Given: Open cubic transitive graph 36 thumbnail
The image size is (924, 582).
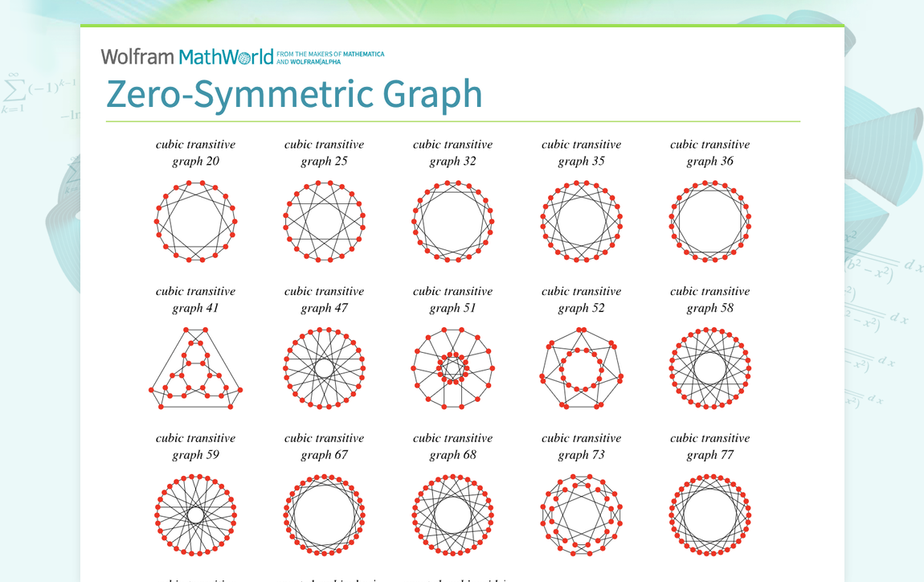Looking at the screenshot, I should point(709,221).
